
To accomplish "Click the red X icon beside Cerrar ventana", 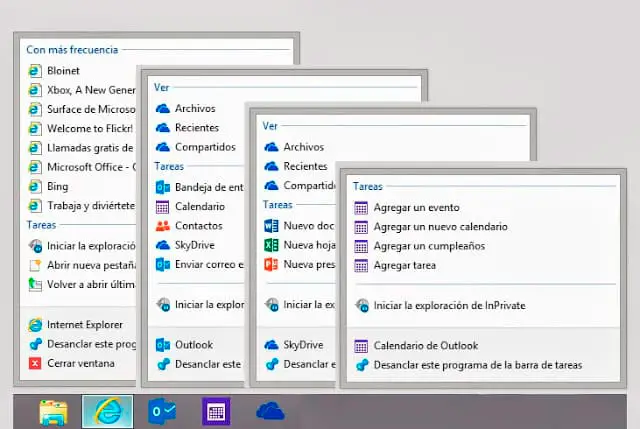I will coord(35,363).
